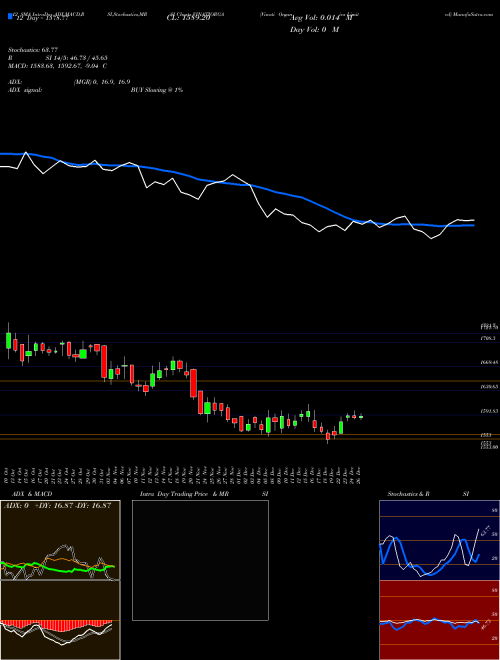Click the 'ADX: 0 +DY: 16.87 -DY: 16.87' header
The width and height of the screenshot is (500, 660).
click(57, 506)
